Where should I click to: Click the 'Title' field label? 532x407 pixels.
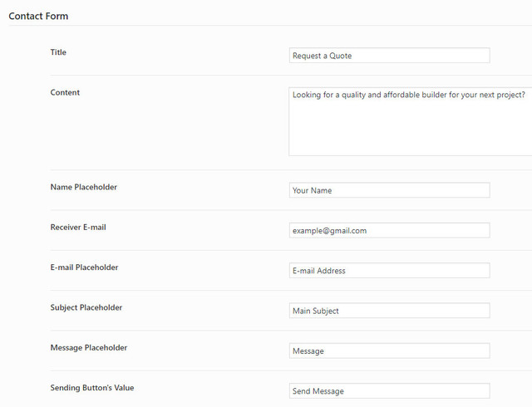[x=58, y=52]
